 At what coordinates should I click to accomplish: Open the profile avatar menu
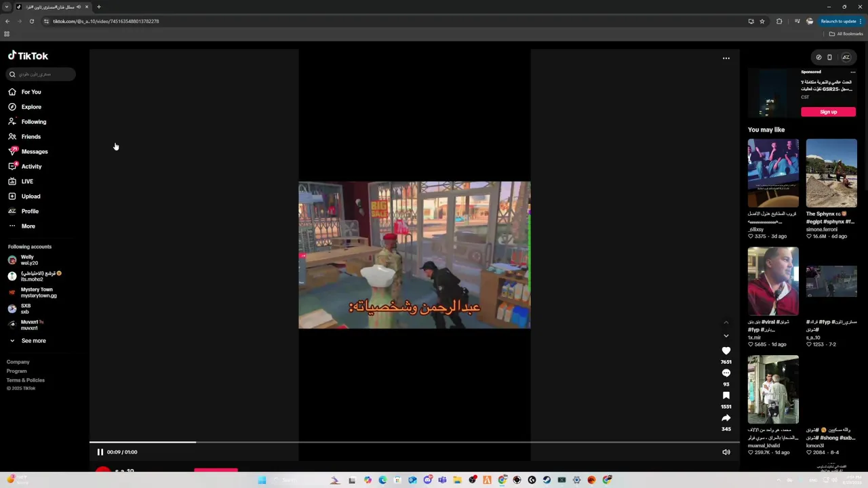click(x=846, y=57)
